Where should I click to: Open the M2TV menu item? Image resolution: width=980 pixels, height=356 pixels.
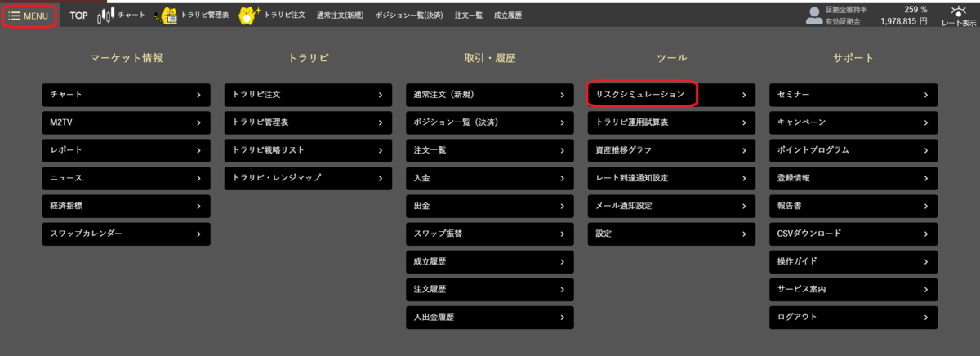(x=126, y=122)
